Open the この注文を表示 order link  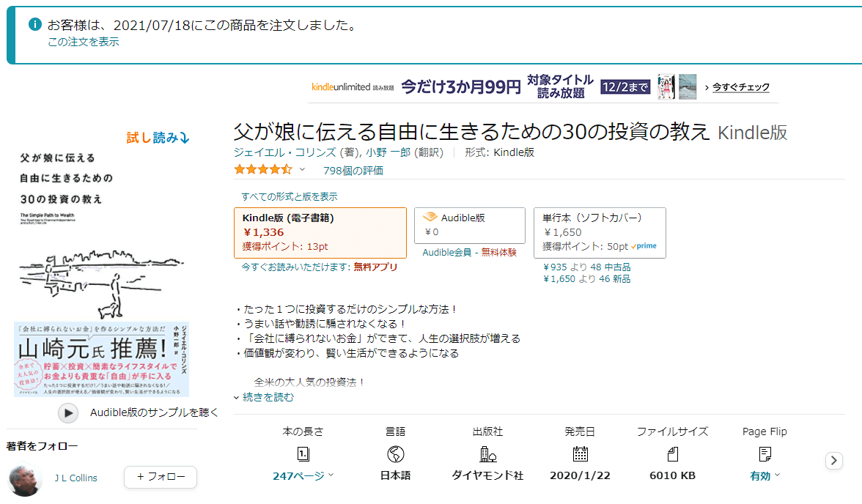(83, 42)
